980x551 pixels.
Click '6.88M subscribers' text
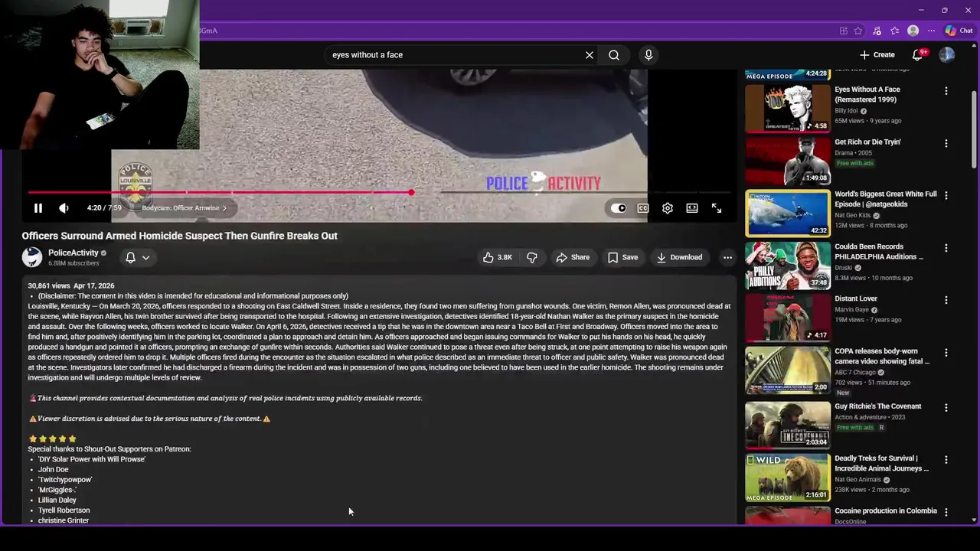pos(73,263)
